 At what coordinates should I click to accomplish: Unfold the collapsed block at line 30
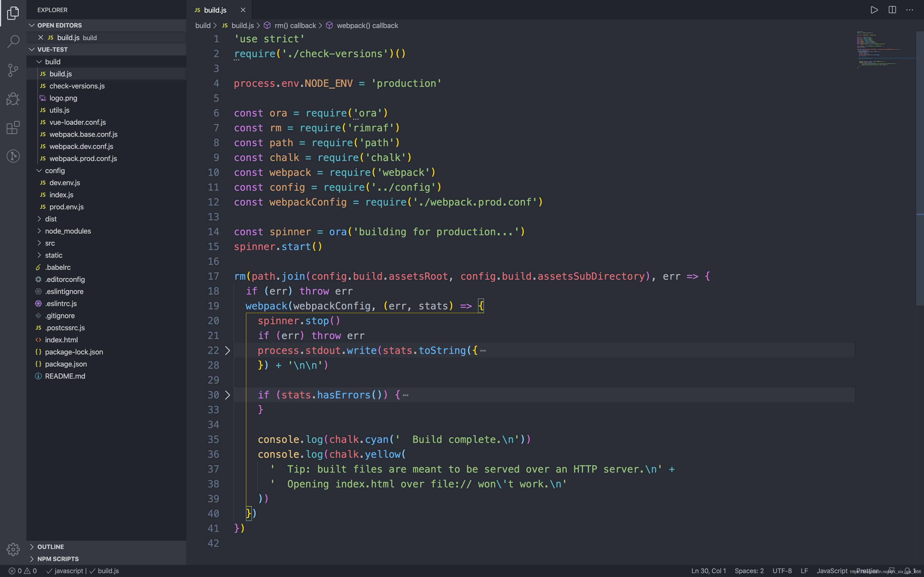(x=228, y=395)
